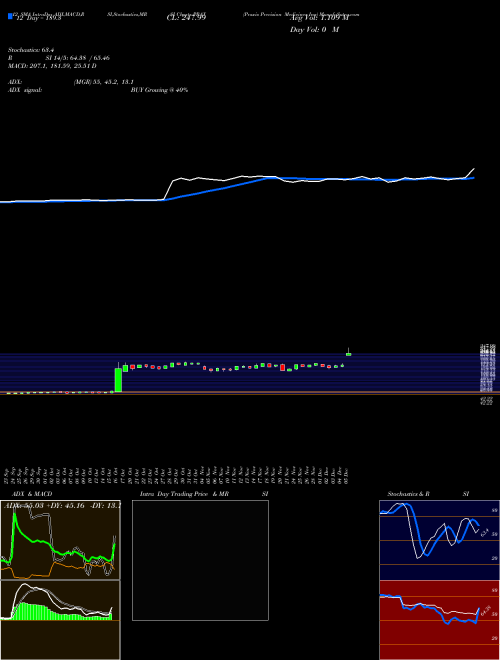This screenshot has height=660, width=500.
Task: Click the 'Day Vol: 0 M' label
Action: (314, 29)
